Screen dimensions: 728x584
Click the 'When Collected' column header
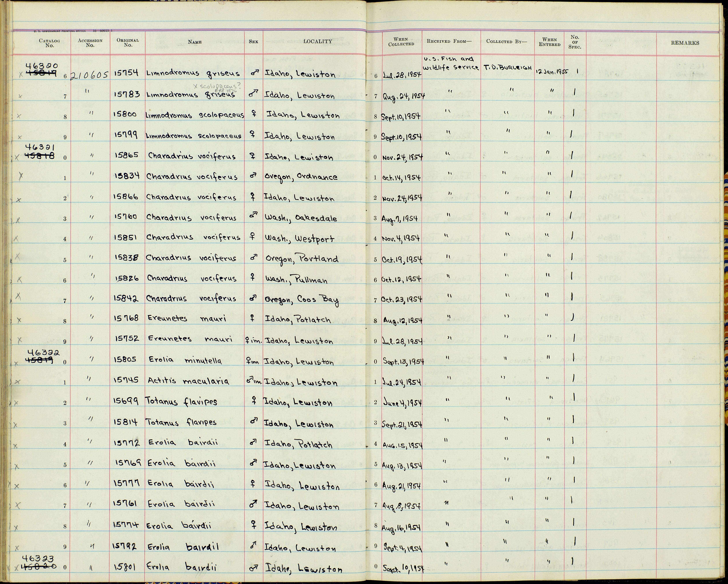click(401, 42)
